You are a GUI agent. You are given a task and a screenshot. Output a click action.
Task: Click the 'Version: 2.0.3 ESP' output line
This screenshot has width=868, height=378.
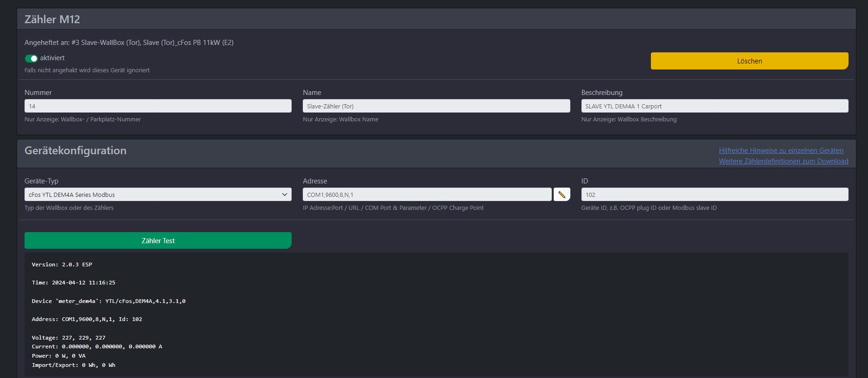(x=62, y=265)
